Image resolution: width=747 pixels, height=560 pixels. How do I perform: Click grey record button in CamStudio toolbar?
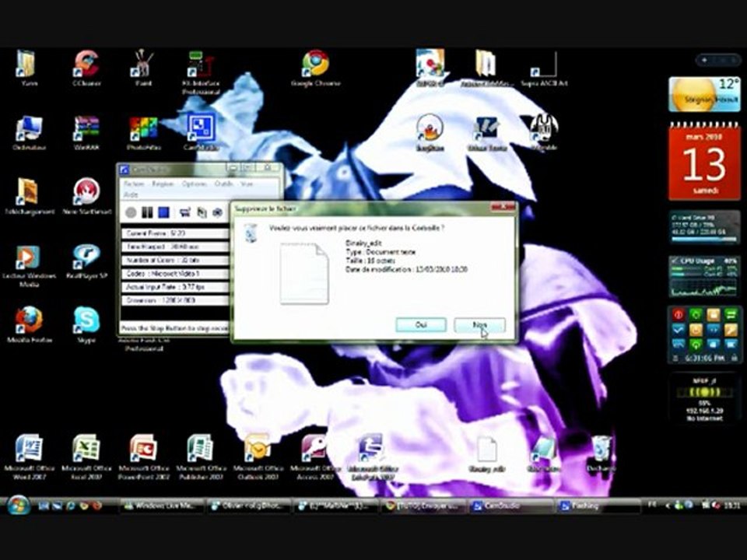click(131, 212)
